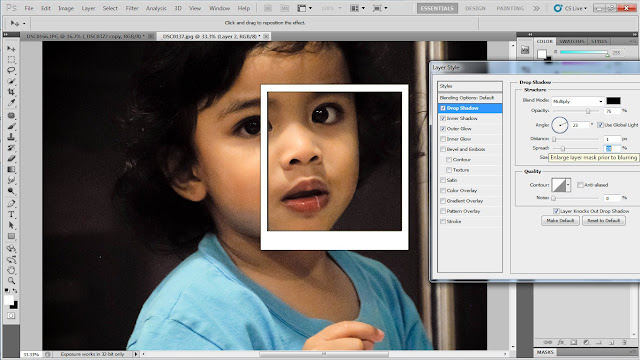Toggle the Drop Shadow checkbox
640x360 pixels.
point(443,108)
